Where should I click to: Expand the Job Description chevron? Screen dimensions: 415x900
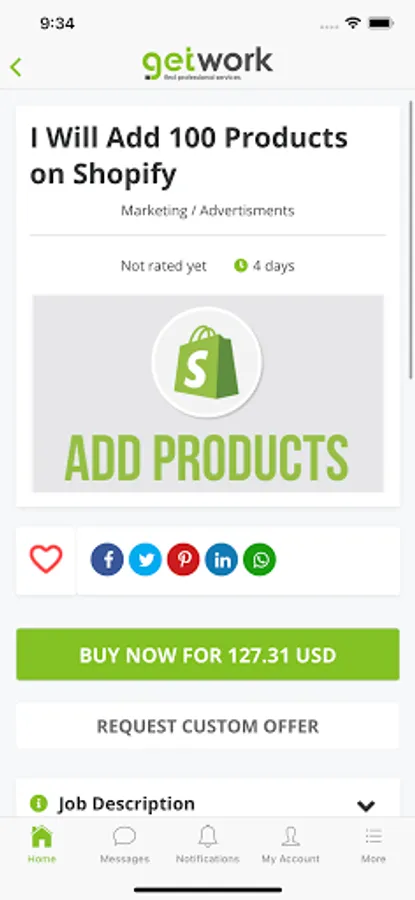(366, 805)
